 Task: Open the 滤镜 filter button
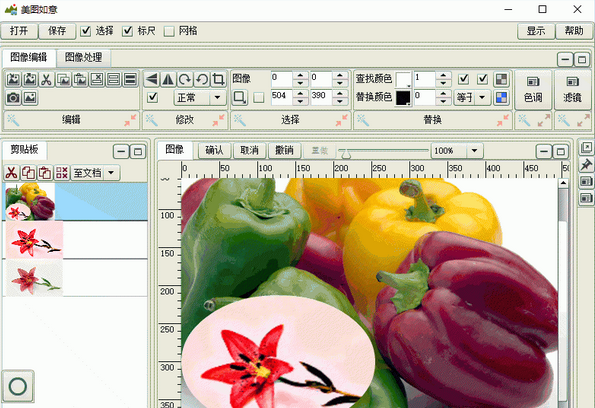point(573,90)
